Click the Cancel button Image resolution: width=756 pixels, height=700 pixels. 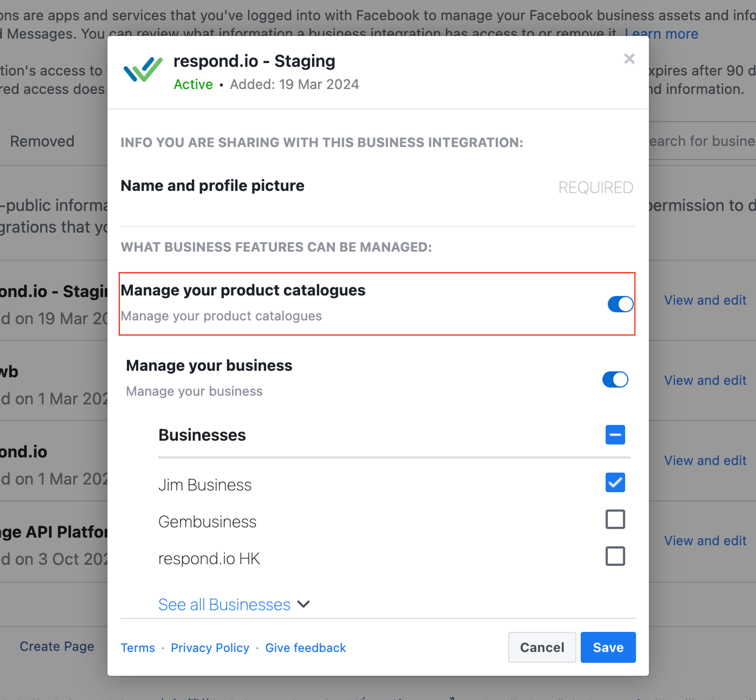(x=541, y=647)
